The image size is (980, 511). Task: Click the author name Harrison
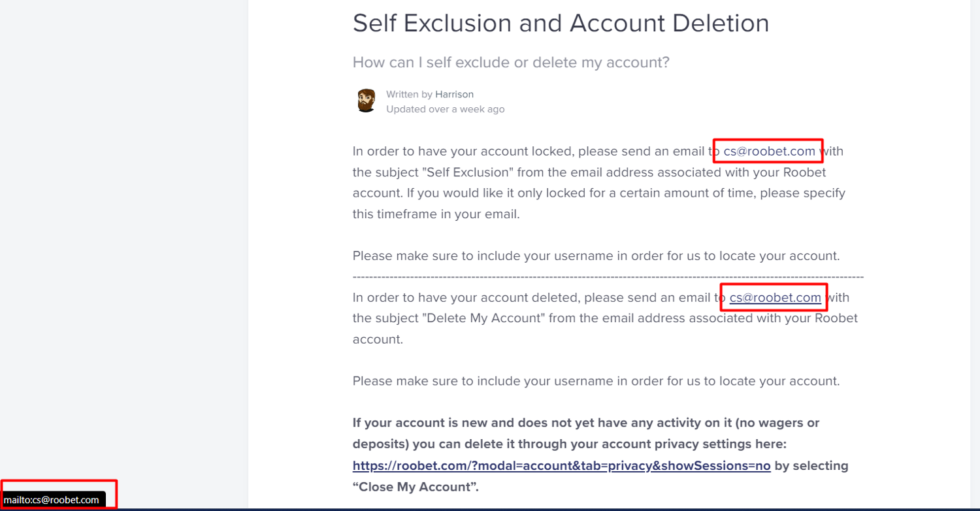(454, 94)
